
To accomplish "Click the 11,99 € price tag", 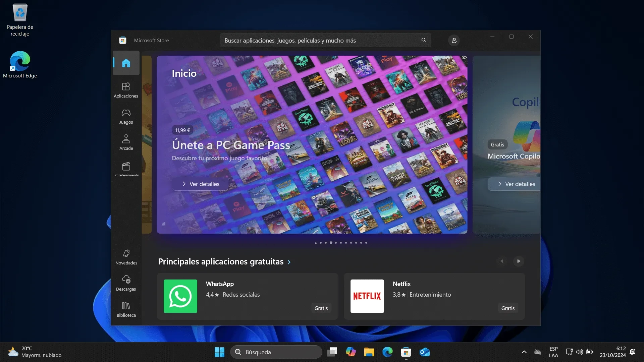I will (182, 130).
